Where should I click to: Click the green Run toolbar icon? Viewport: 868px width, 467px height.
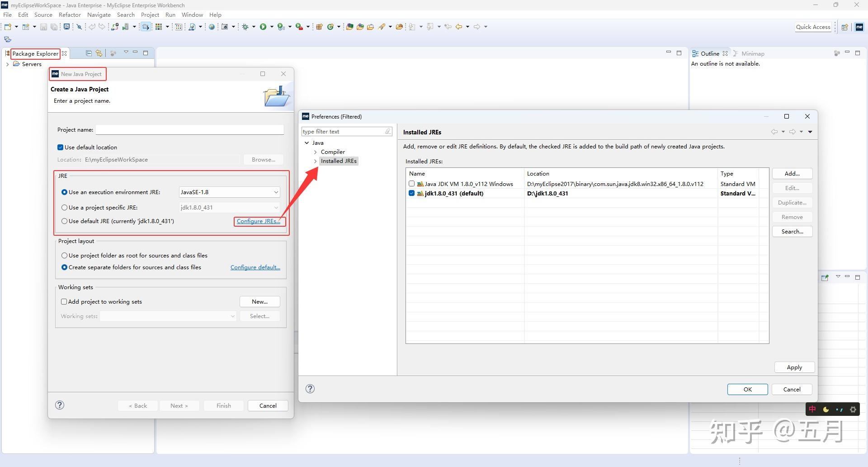pyautogui.click(x=263, y=27)
